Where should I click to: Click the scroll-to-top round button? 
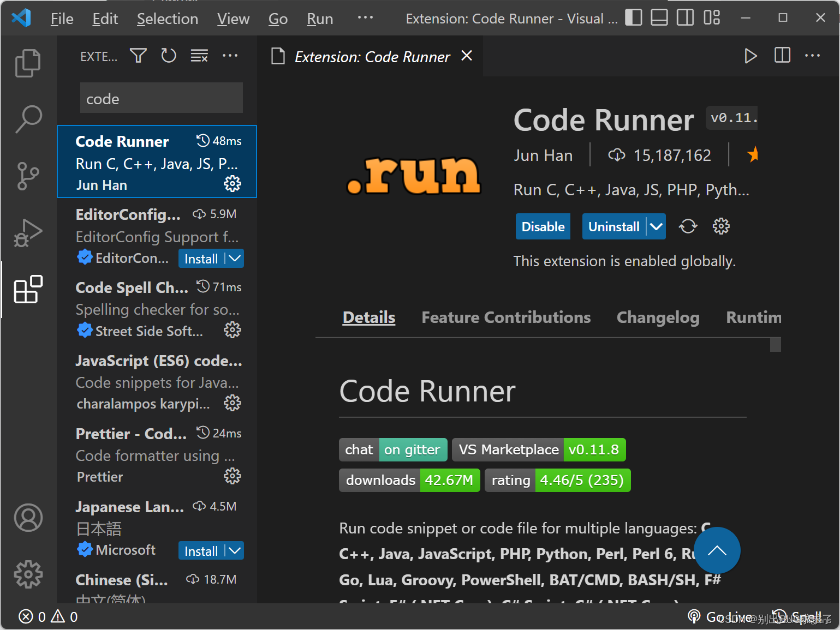tap(717, 550)
